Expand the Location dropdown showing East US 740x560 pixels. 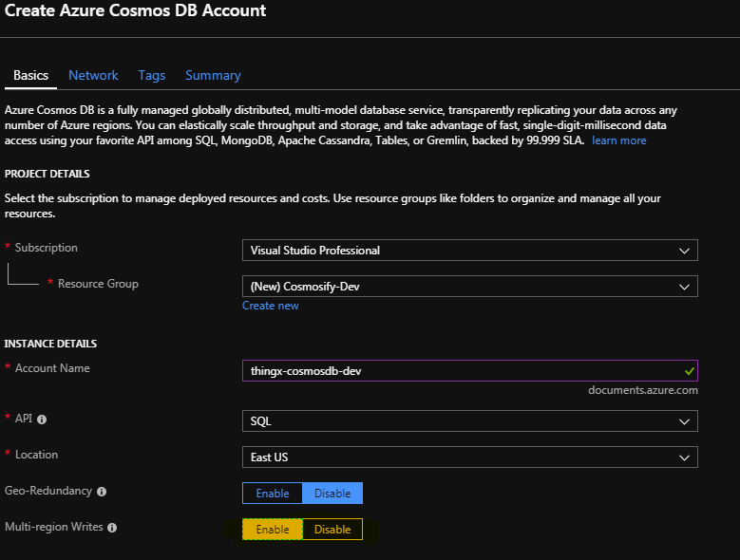[x=469, y=457]
